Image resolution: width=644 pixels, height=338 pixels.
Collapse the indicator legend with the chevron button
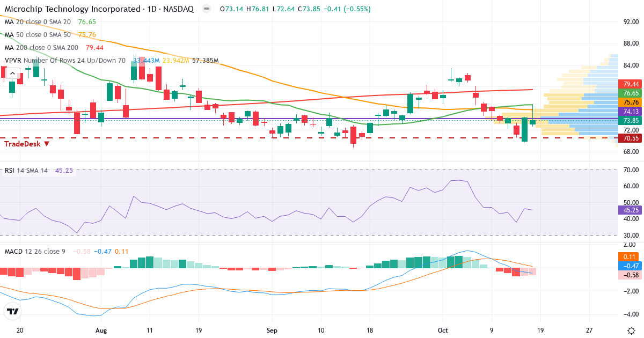point(13,72)
